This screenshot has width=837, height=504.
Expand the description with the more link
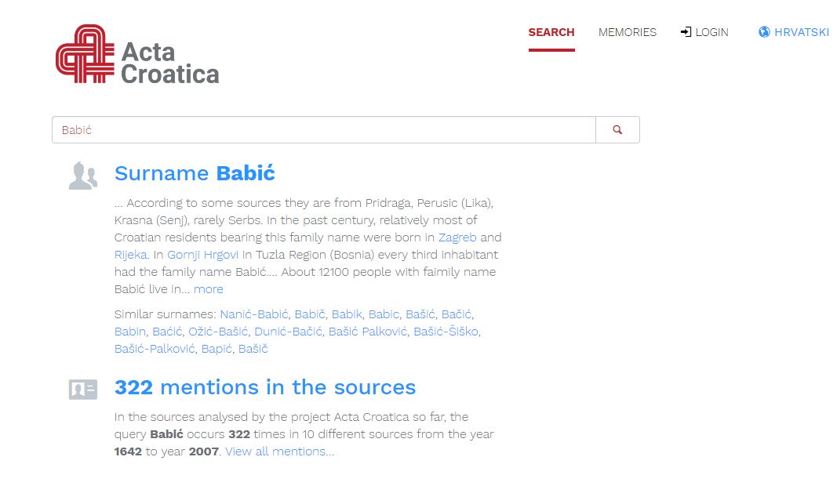pyautogui.click(x=209, y=289)
